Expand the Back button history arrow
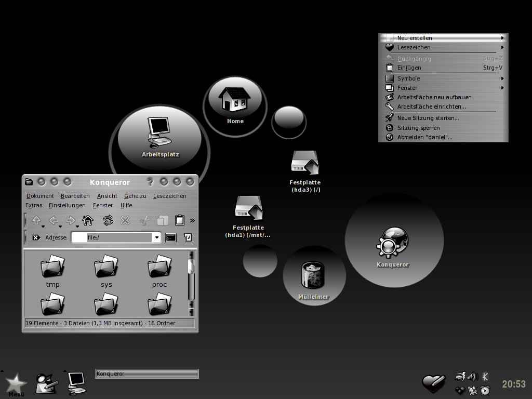532x399 pixels. click(x=60, y=227)
